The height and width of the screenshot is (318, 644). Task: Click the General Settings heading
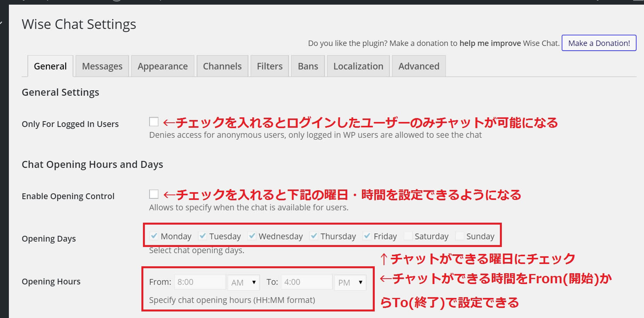(60, 93)
